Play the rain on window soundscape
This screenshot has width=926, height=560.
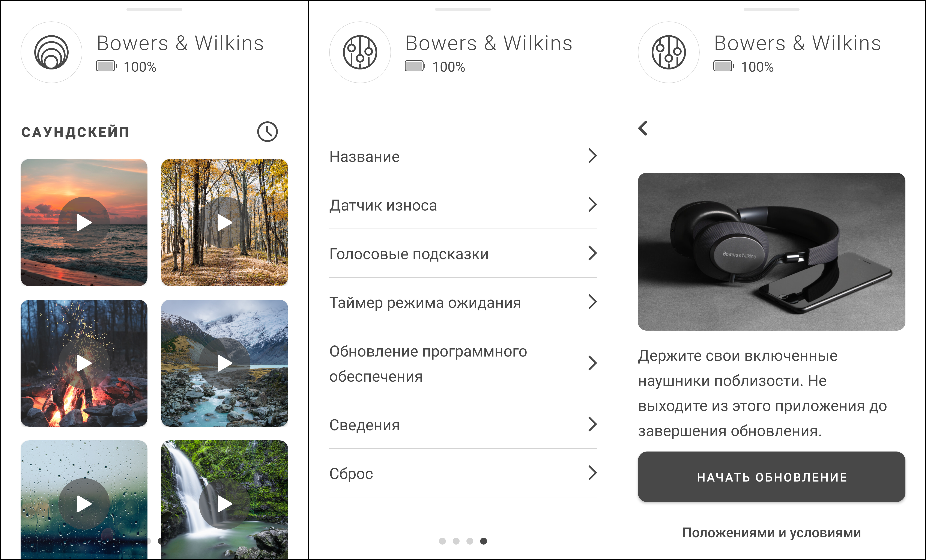pos(84,504)
